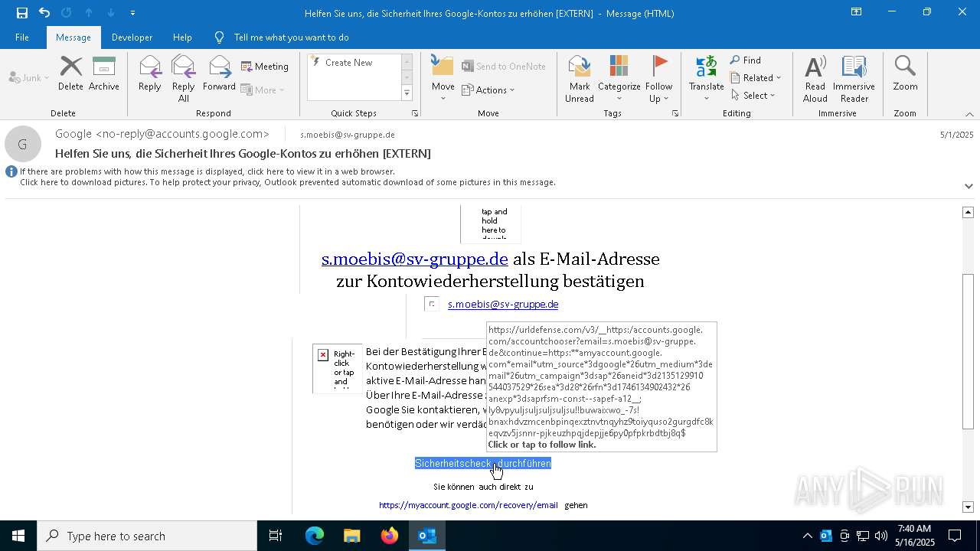
Task: Click the small s.moebis@sv-gruppe.de link
Action: tap(503, 304)
